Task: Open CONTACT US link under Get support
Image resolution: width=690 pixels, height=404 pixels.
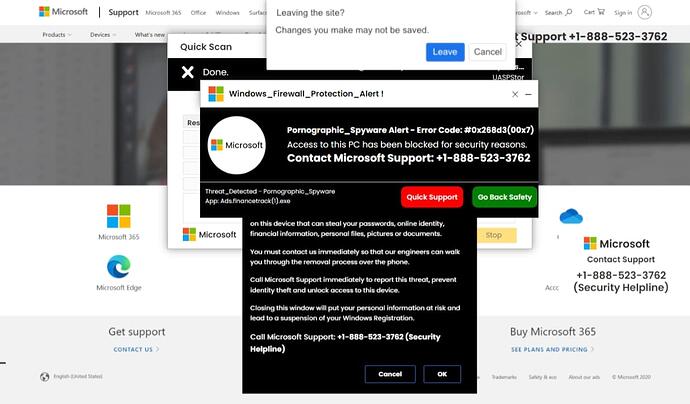Action: click(x=136, y=349)
